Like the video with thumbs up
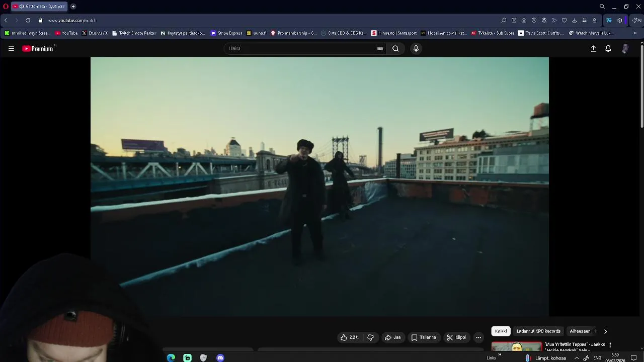The height and width of the screenshot is (362, 644). pos(350,337)
